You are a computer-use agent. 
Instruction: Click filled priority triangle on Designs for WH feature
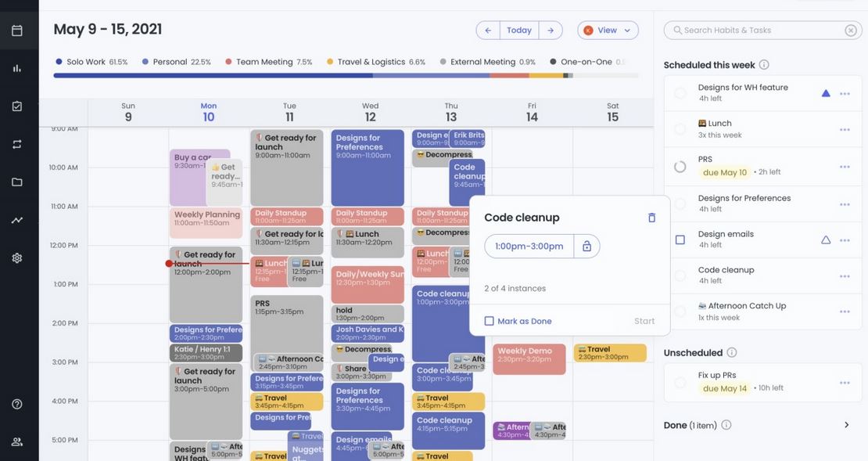tap(826, 93)
